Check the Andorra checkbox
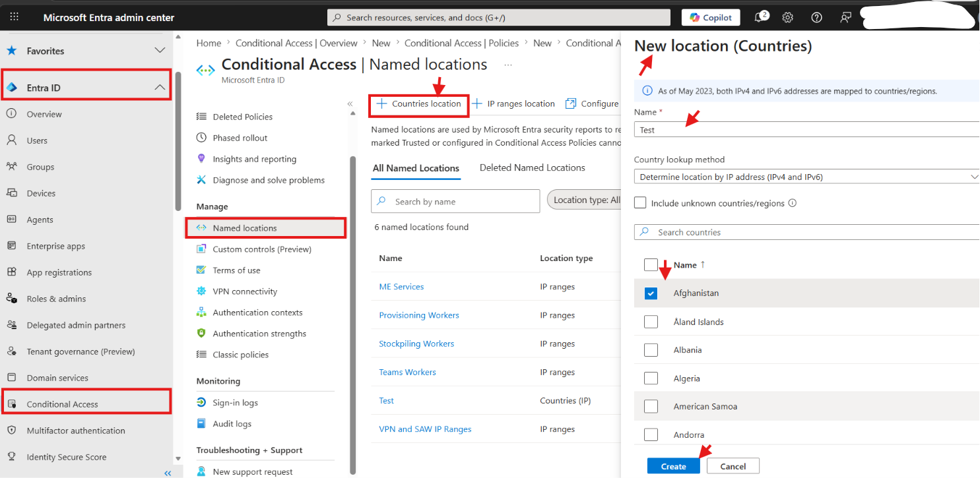Image resolution: width=980 pixels, height=478 pixels. pos(651,435)
